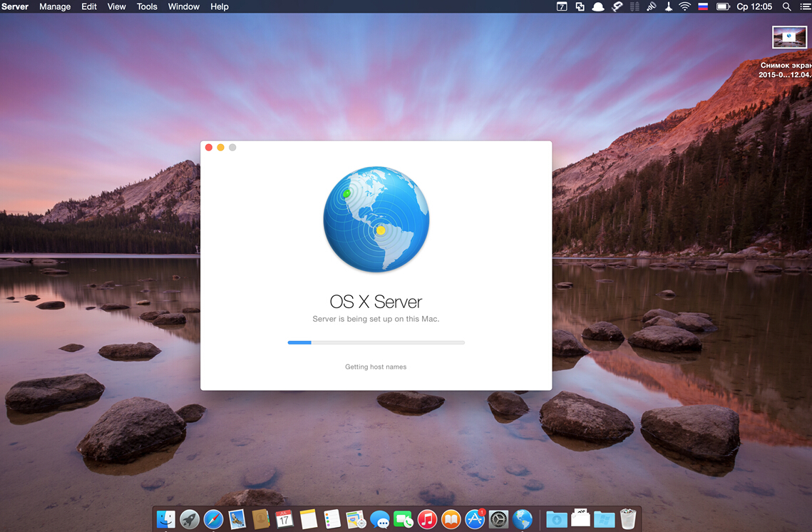Open the Server application menu
Image resolution: width=812 pixels, height=532 pixels.
tap(15, 6)
